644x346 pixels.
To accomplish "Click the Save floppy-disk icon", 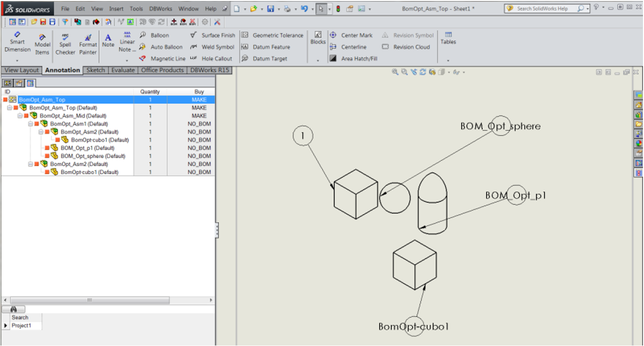I will (x=270, y=9).
